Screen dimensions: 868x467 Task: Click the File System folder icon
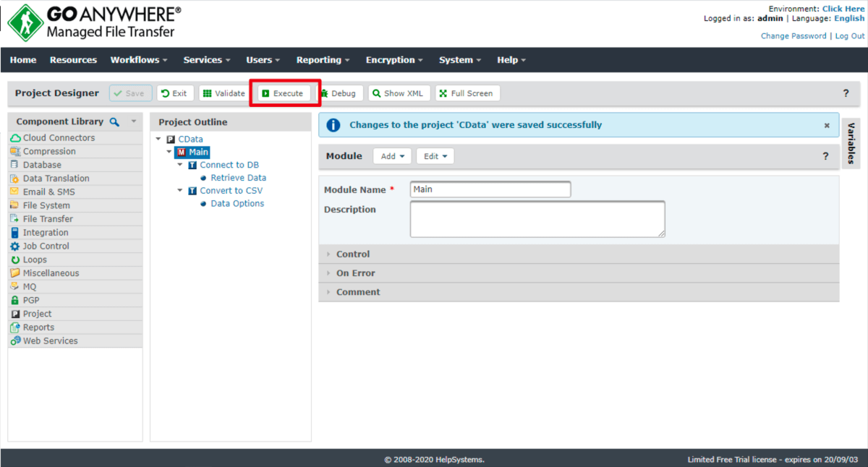click(15, 205)
